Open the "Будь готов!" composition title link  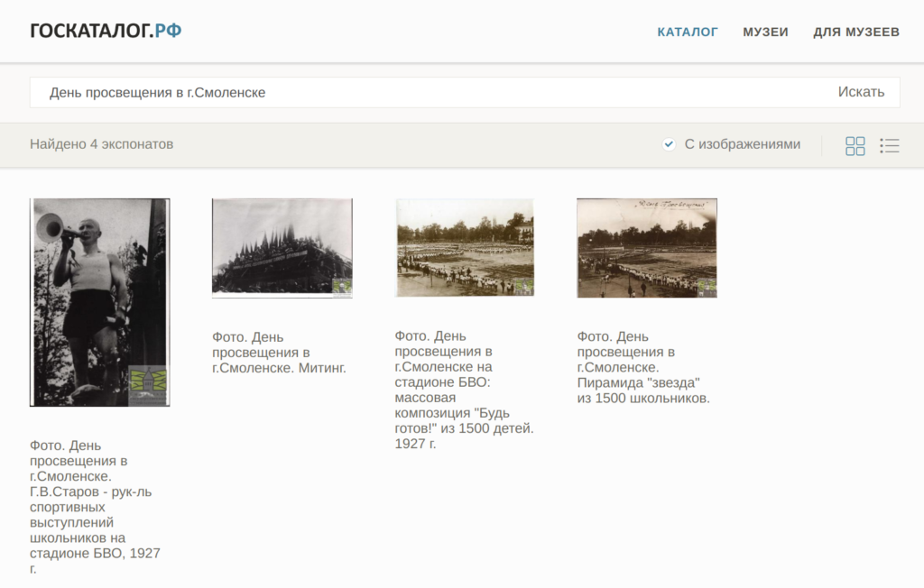tap(464, 390)
